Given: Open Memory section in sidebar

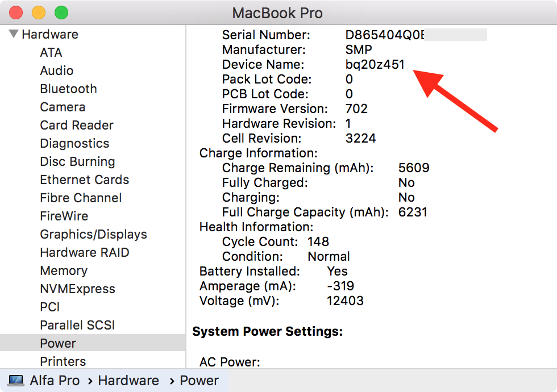Looking at the screenshot, I should click(64, 270).
